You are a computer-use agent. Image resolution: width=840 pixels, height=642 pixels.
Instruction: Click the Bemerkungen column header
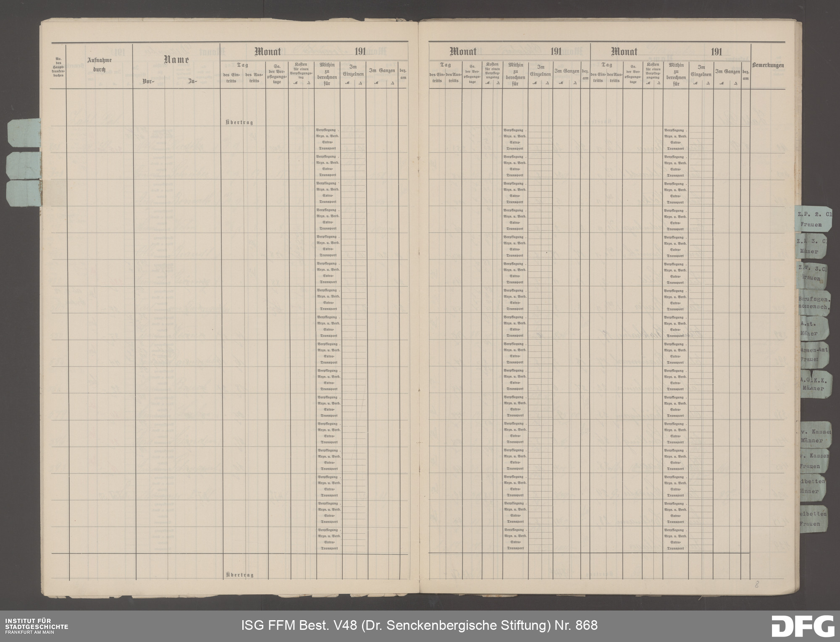coord(768,66)
